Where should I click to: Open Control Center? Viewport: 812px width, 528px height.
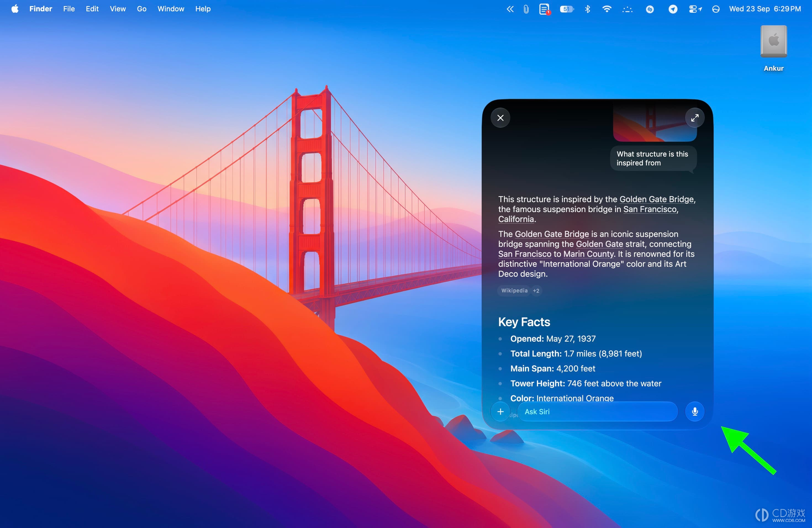[695, 9]
